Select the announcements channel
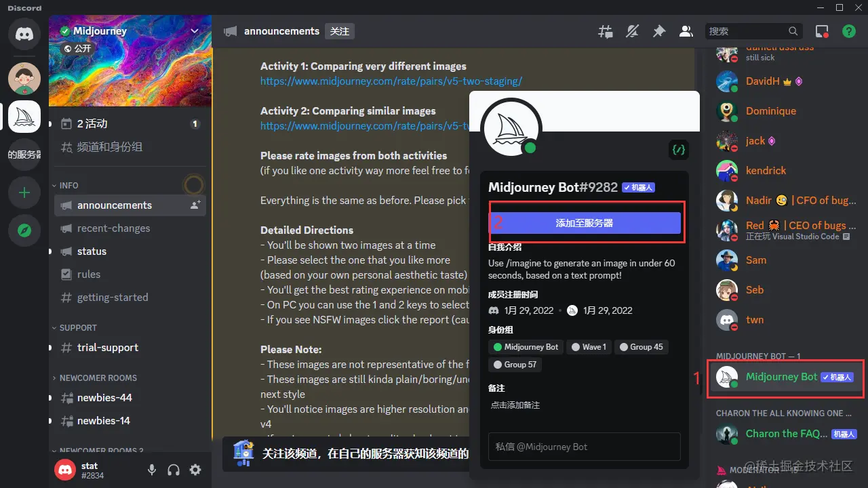Image resolution: width=868 pixels, height=488 pixels. [130, 205]
